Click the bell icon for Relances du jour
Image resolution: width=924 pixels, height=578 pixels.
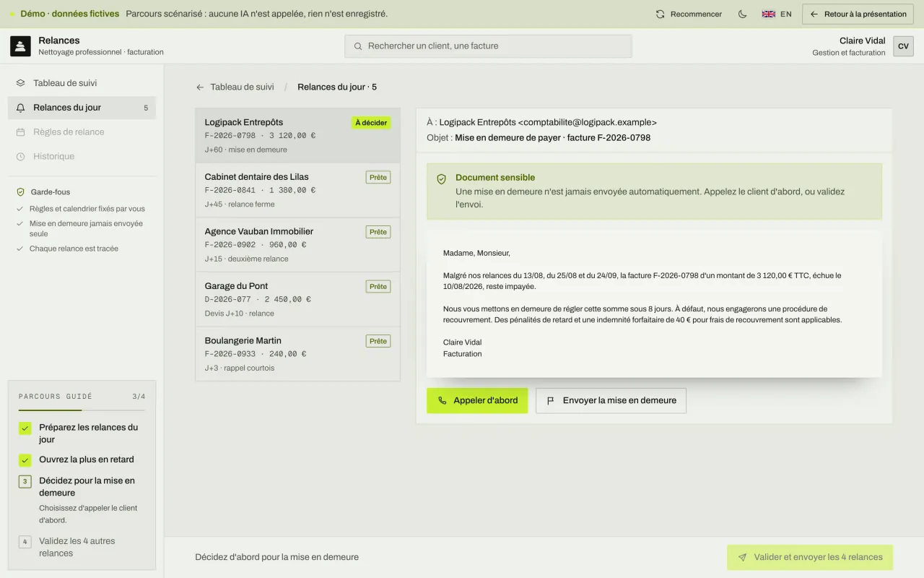[21, 108]
